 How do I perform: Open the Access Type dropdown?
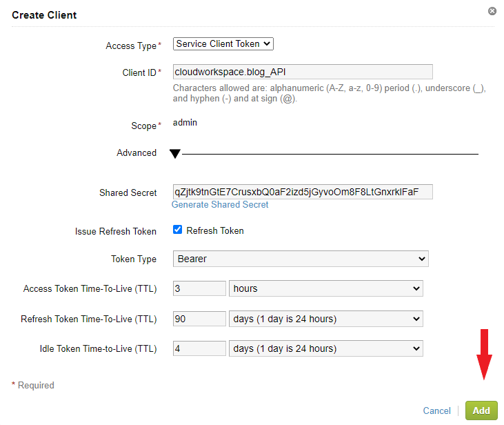tap(223, 44)
